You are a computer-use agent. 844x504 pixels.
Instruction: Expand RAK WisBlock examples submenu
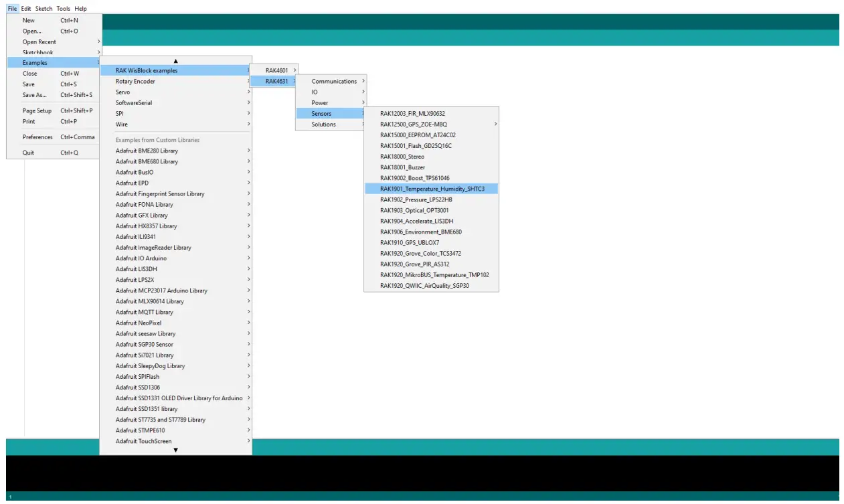(176, 70)
